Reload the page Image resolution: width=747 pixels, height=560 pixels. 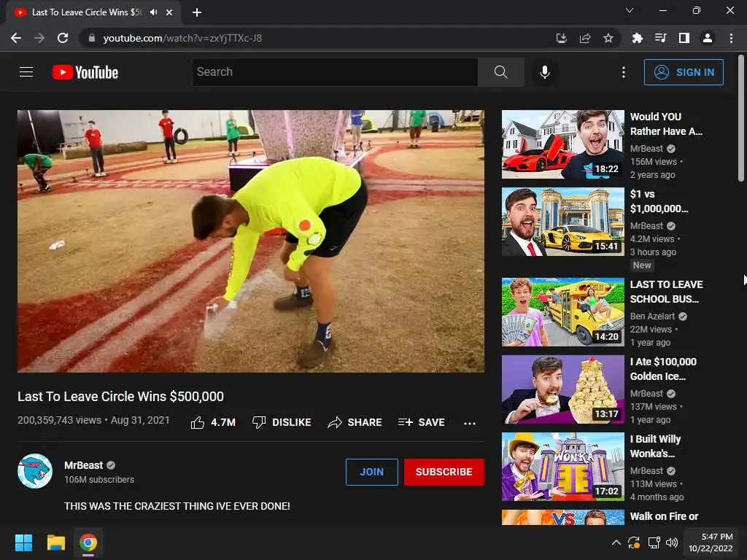(x=63, y=38)
